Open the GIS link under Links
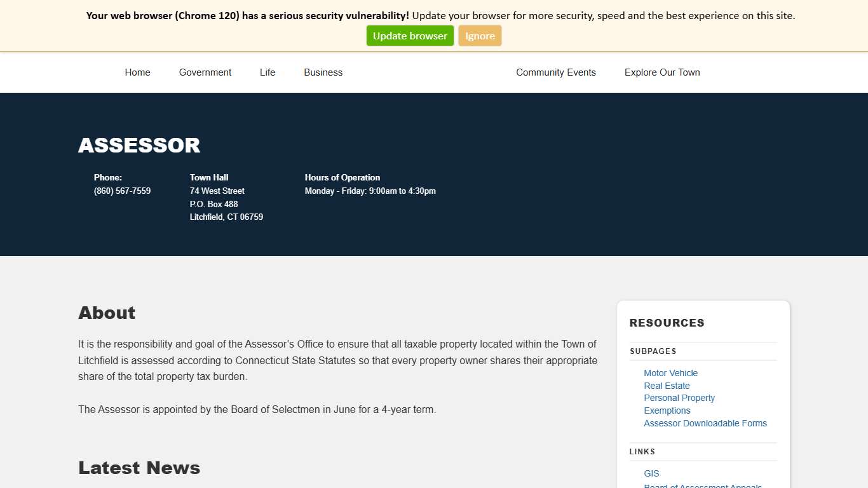The width and height of the screenshot is (868, 488). click(x=651, y=473)
